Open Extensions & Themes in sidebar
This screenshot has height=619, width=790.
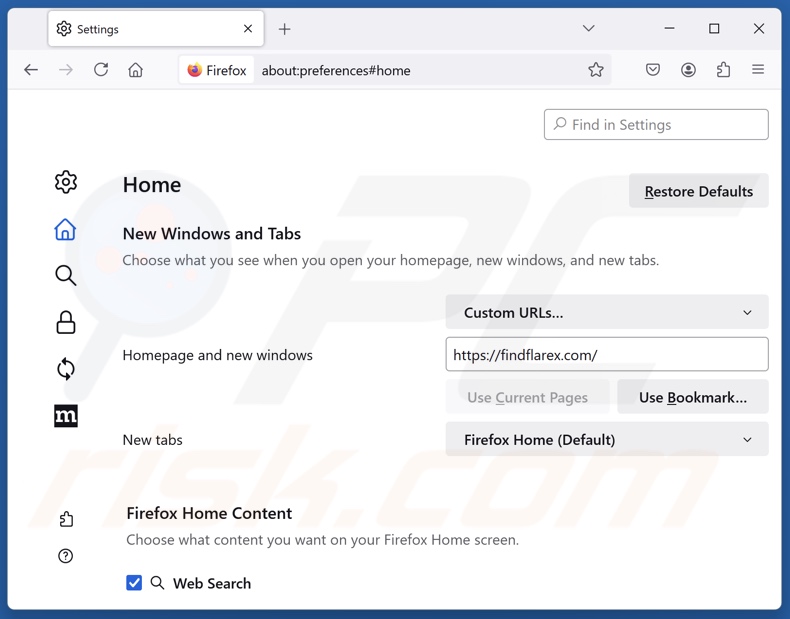point(66,519)
